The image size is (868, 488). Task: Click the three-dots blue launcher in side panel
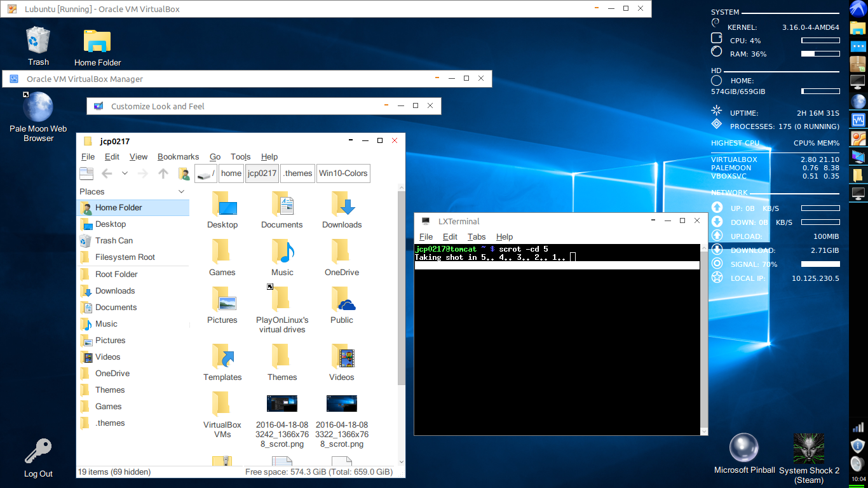(858, 46)
